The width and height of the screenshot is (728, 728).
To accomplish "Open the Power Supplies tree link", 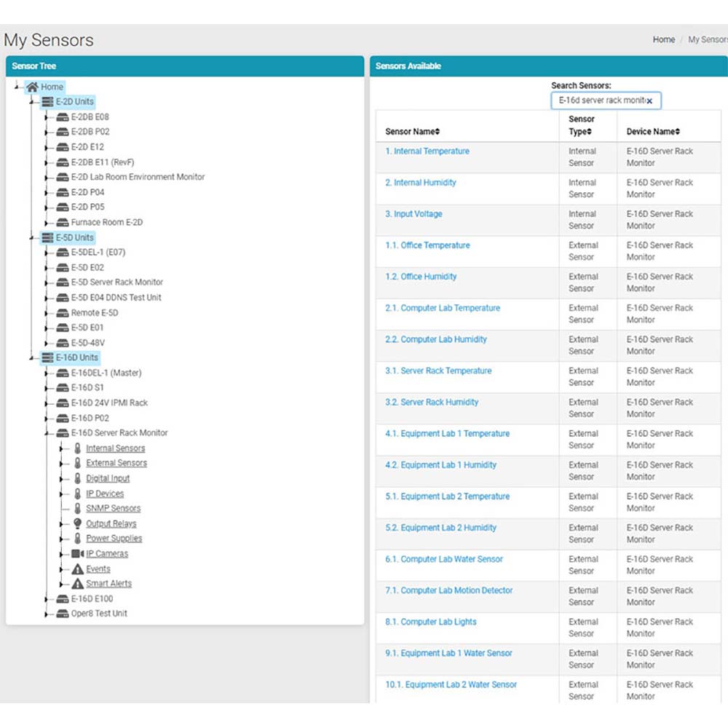I will pos(114,539).
